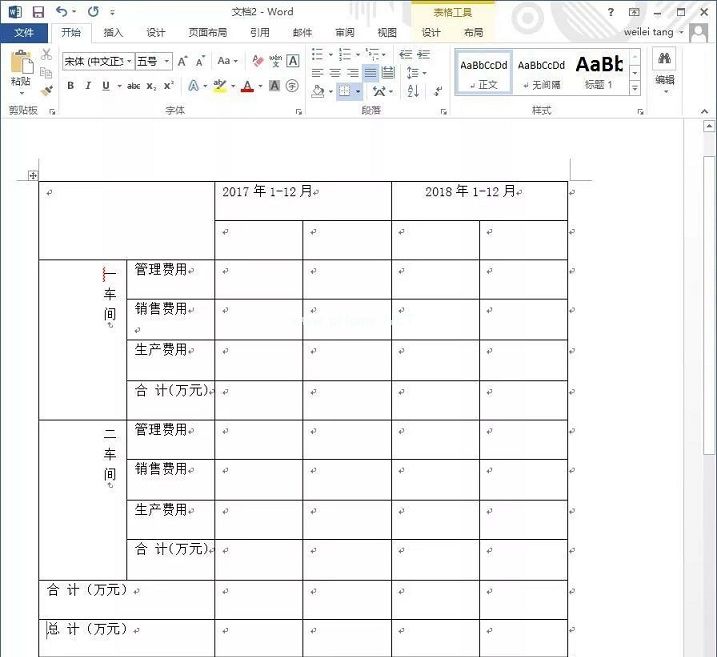Expand the styles gallery More arrow
This screenshot has height=657, width=717.
635,88
